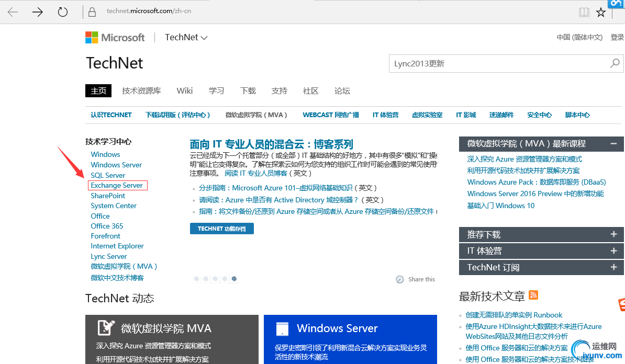Viewport: 625px width, 364px height.
Task: Click 下载试用版（评估中心）link
Action: tap(178, 115)
